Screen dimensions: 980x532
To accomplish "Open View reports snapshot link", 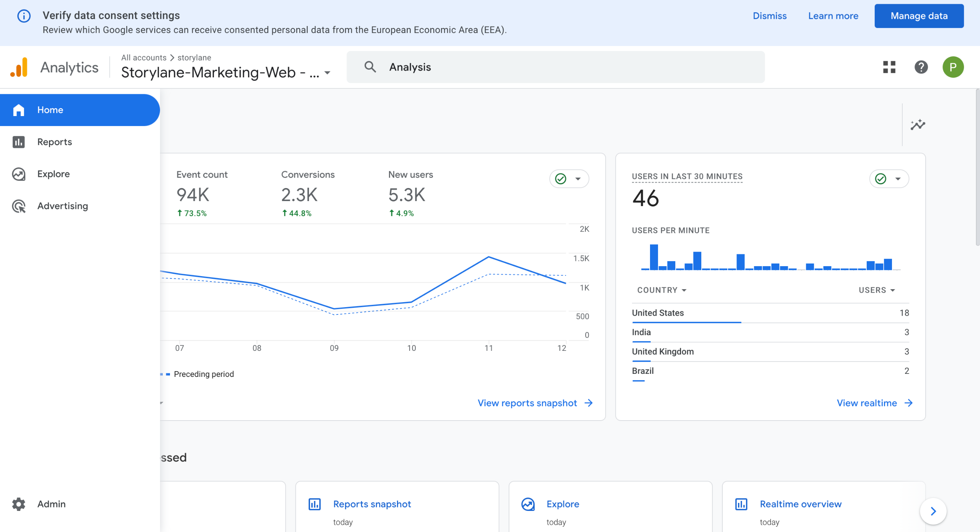I will pos(535,403).
